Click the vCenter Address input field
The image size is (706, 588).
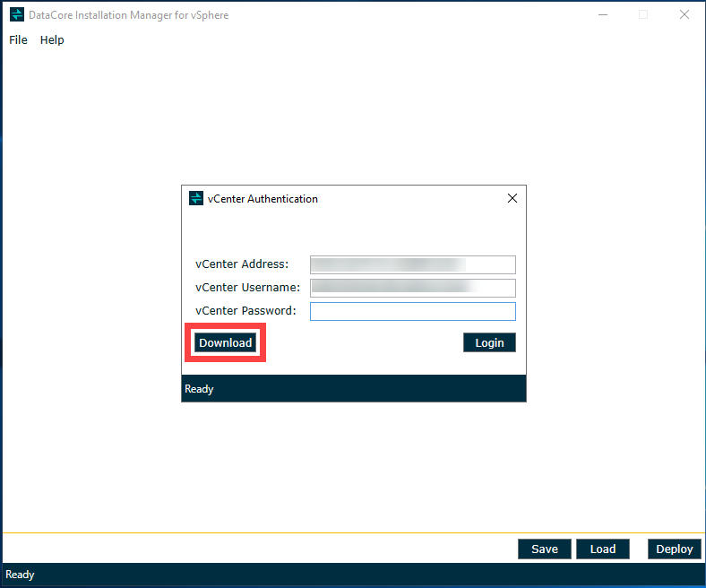click(x=412, y=264)
